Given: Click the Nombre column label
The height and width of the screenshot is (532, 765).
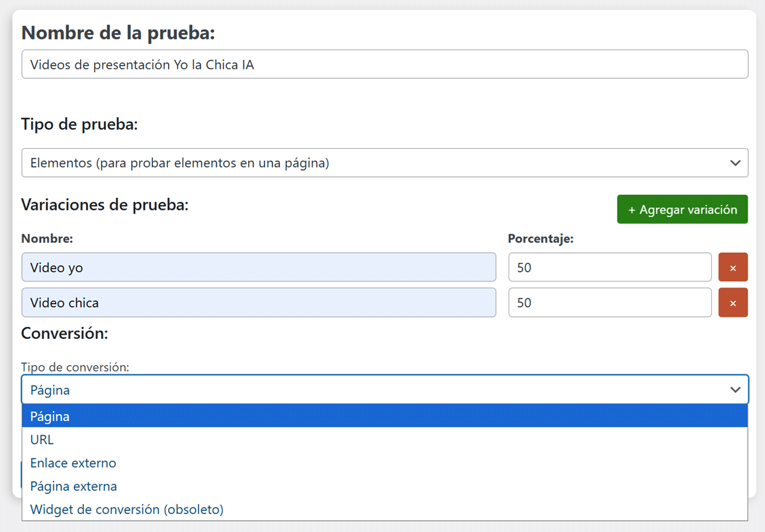Looking at the screenshot, I should (x=47, y=239).
